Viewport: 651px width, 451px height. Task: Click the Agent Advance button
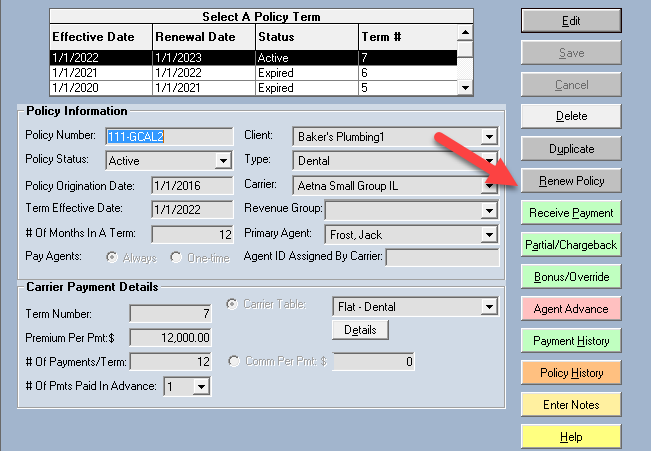(571, 309)
